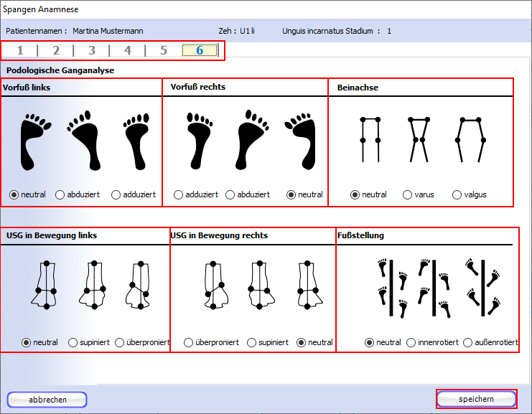Viewport: 532px width, 414px height.
Task: Switch to tab 1
Action: 20,50
